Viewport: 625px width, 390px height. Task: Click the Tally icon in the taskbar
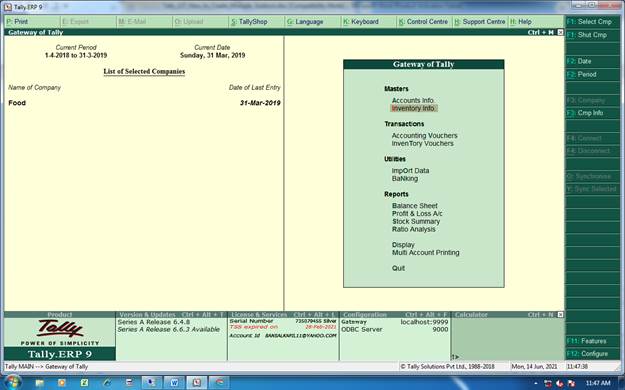(197, 382)
